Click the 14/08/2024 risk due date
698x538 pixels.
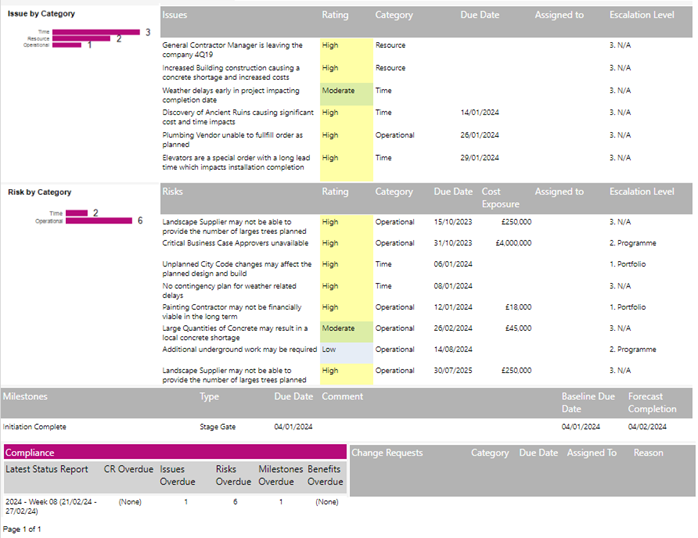(x=451, y=349)
